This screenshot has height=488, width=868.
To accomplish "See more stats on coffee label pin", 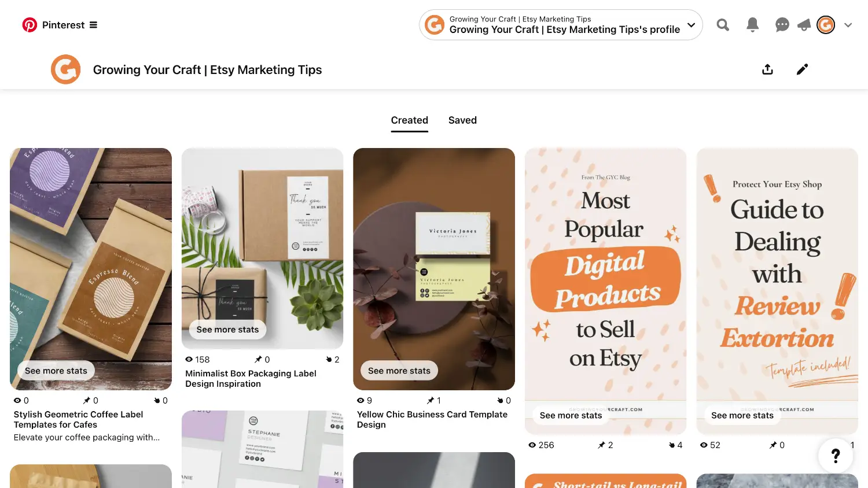I will tap(56, 371).
